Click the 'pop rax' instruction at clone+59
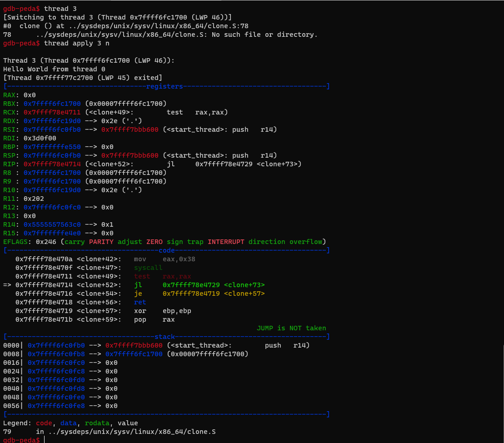 pos(154,319)
